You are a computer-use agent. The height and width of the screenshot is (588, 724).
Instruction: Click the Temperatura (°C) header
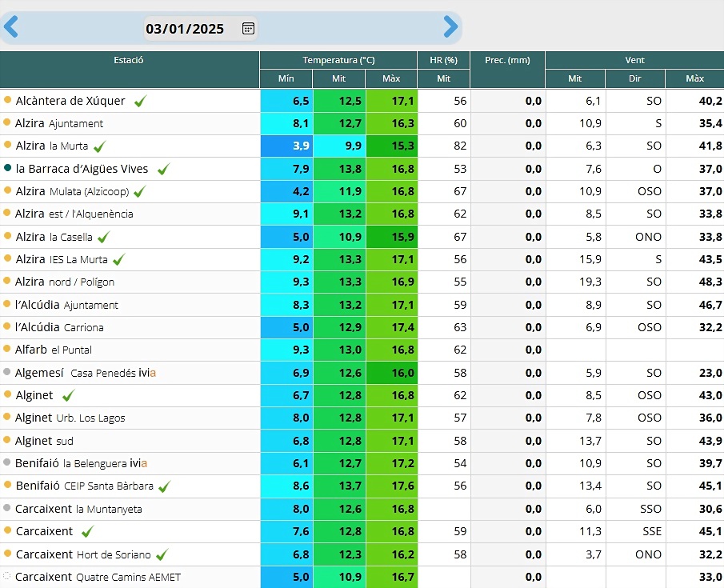tap(338, 60)
